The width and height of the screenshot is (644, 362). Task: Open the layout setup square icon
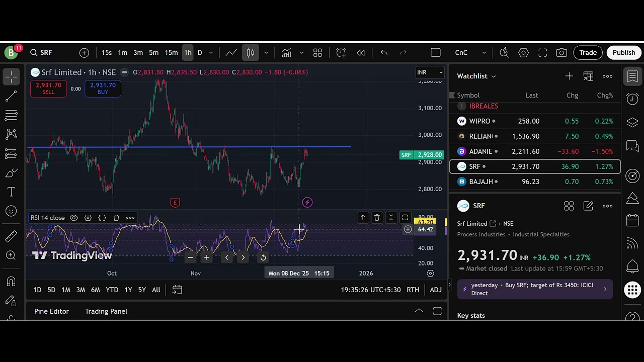pyautogui.click(x=436, y=52)
